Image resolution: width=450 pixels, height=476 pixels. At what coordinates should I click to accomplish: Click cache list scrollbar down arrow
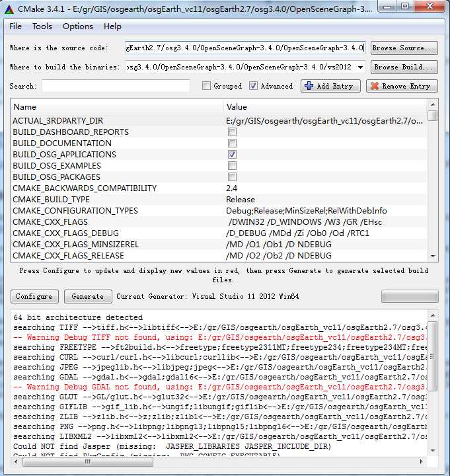tap(433, 257)
